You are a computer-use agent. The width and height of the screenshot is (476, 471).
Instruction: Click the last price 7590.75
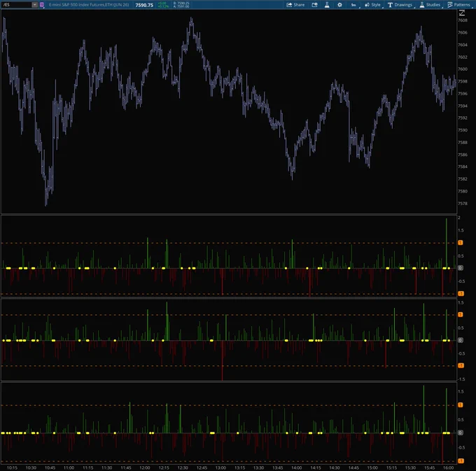(144, 5)
